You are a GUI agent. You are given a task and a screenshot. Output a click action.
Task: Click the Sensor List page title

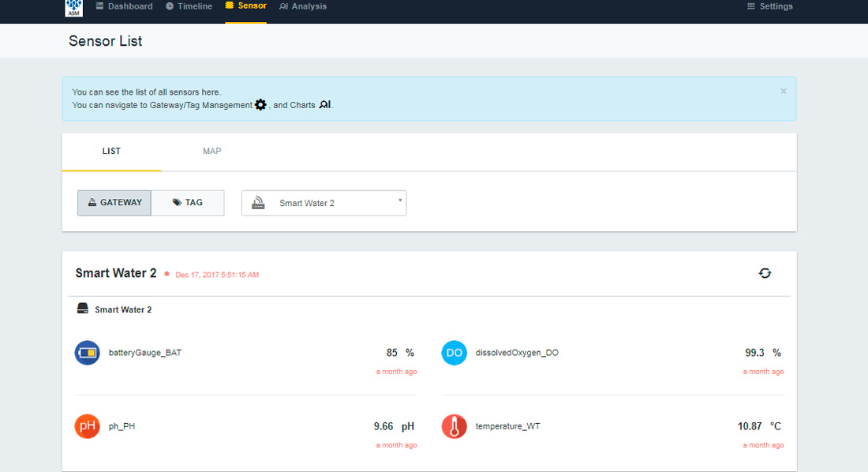[105, 41]
